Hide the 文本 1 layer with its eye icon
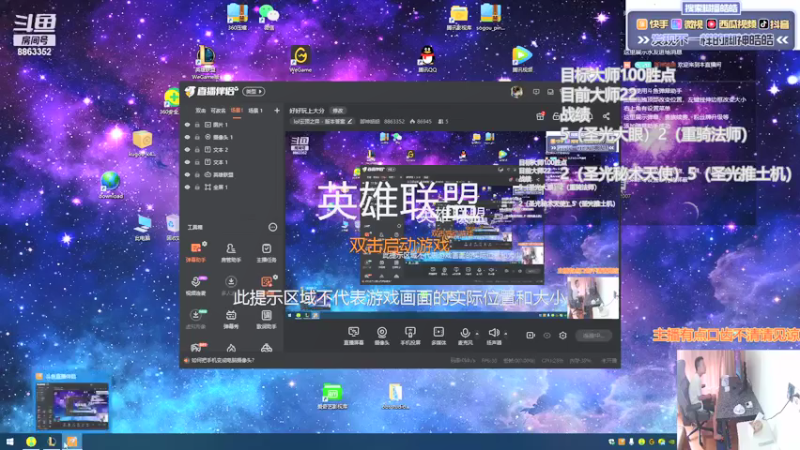800x450 pixels. (x=187, y=162)
